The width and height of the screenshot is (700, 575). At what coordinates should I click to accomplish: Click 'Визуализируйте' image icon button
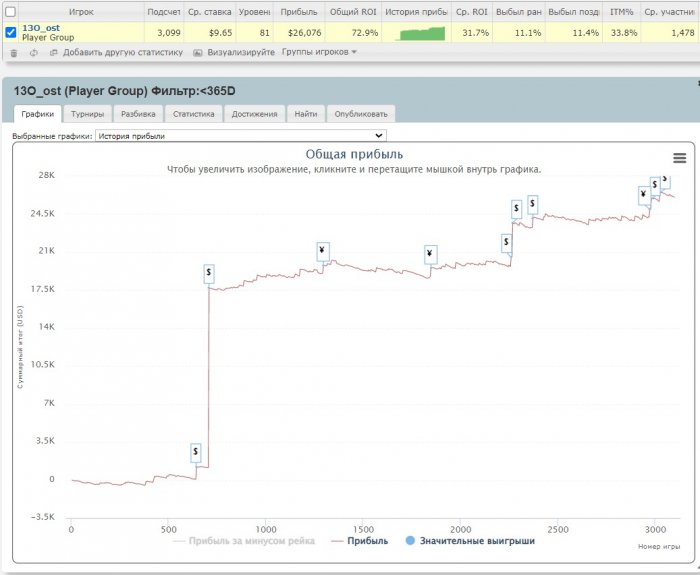pos(197,53)
